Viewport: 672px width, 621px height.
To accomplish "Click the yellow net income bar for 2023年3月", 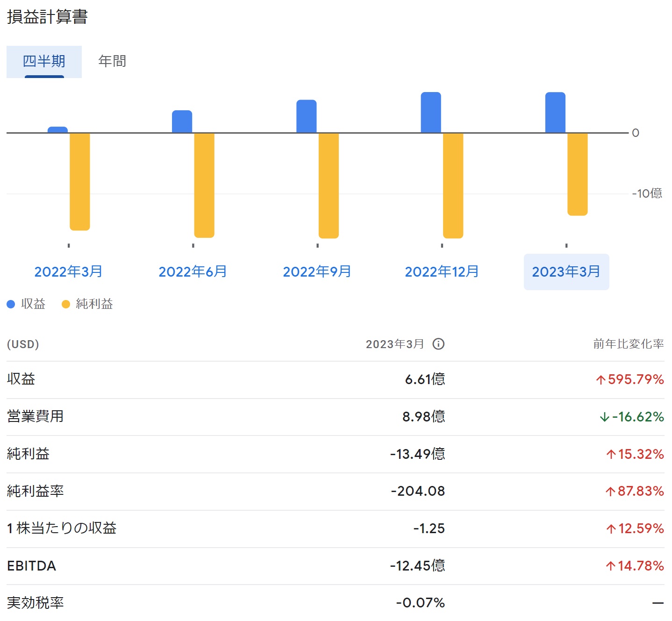I will 577,174.
